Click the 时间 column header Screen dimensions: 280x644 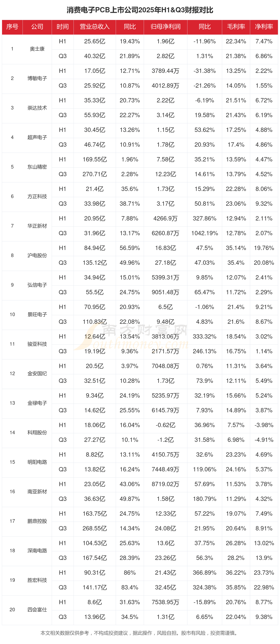click(63, 27)
